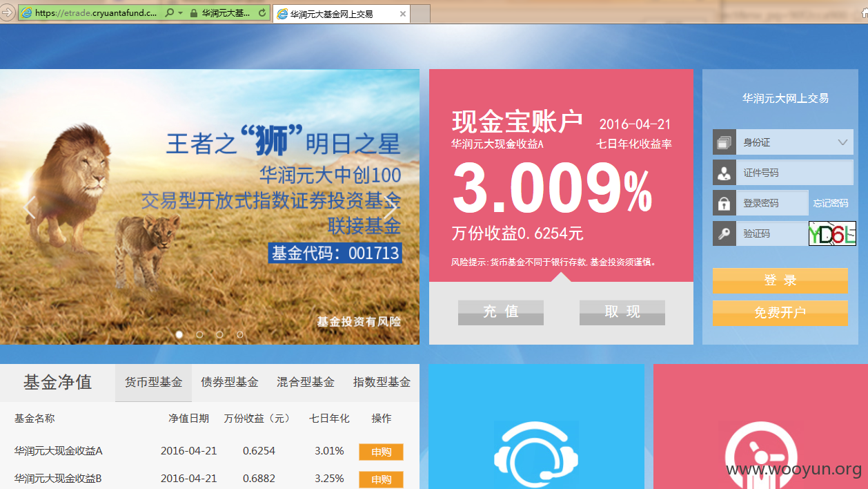Expand the address bar dropdown arrow
The image size is (868, 489).
point(181,13)
